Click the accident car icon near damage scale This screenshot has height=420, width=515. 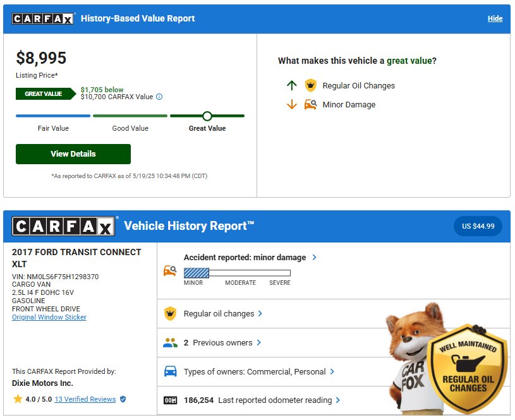[x=170, y=270]
